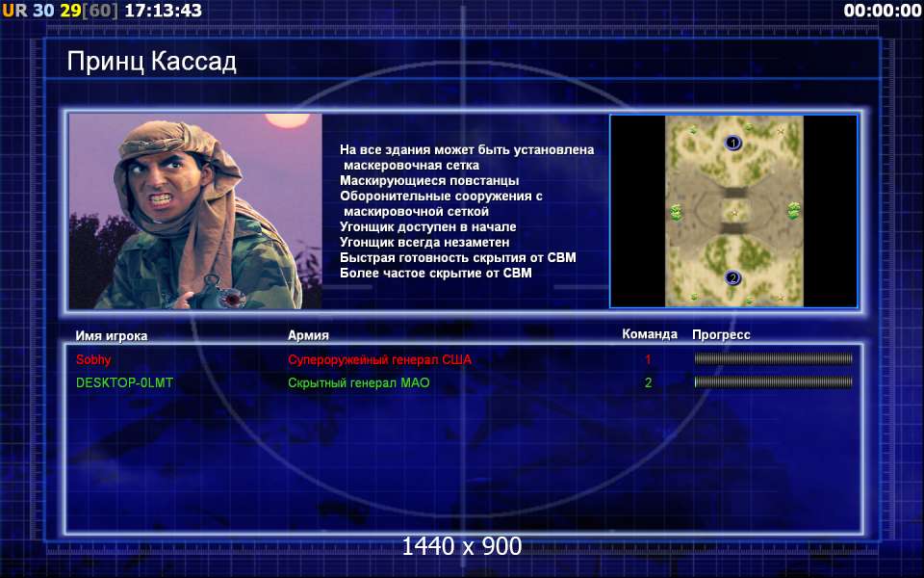Click team number 1 in Sobhy's row

click(648, 359)
